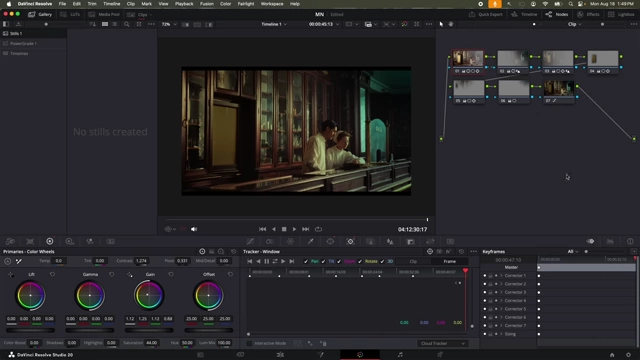
Task: Toggle Zoom tracking checkbox
Action: [339, 261]
